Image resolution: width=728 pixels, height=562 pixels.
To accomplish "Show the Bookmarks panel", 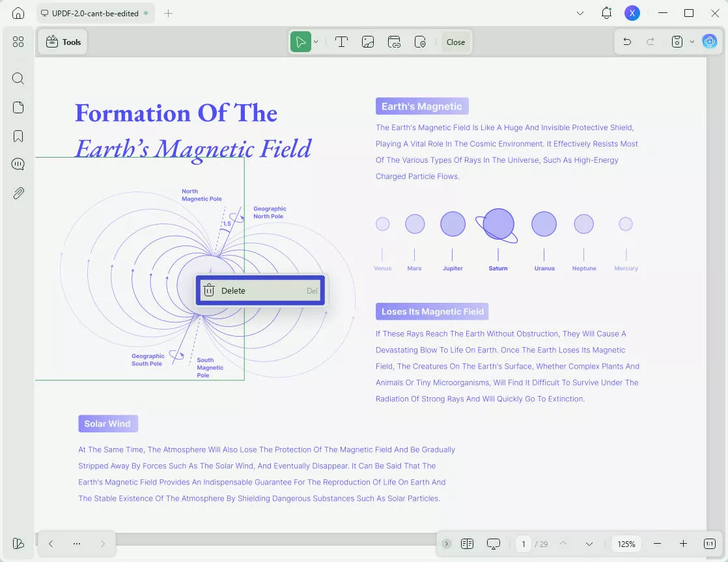I will click(x=18, y=136).
